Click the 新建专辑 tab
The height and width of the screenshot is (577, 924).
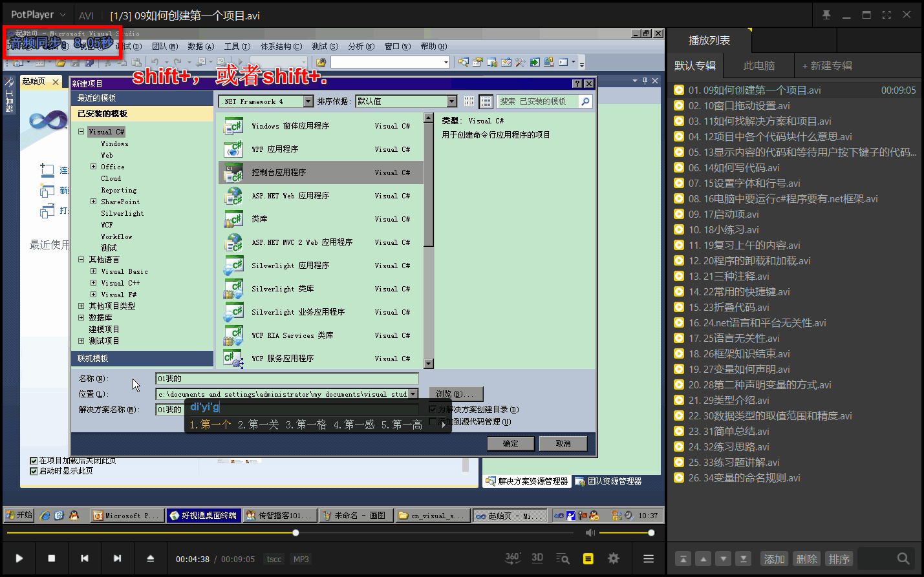[828, 65]
